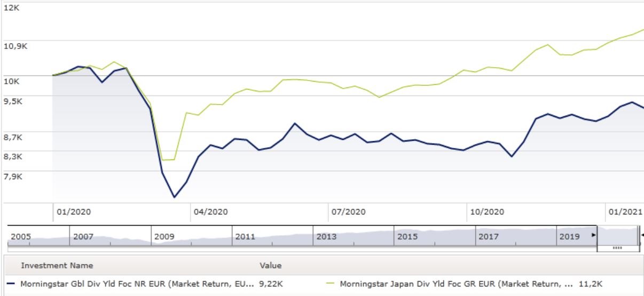Jump to 2011 on the overview timeline
The image size is (644, 296).
(x=245, y=236)
